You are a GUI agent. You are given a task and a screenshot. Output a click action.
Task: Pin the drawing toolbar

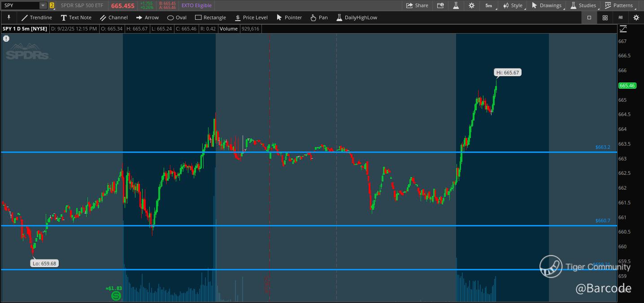coord(9,17)
